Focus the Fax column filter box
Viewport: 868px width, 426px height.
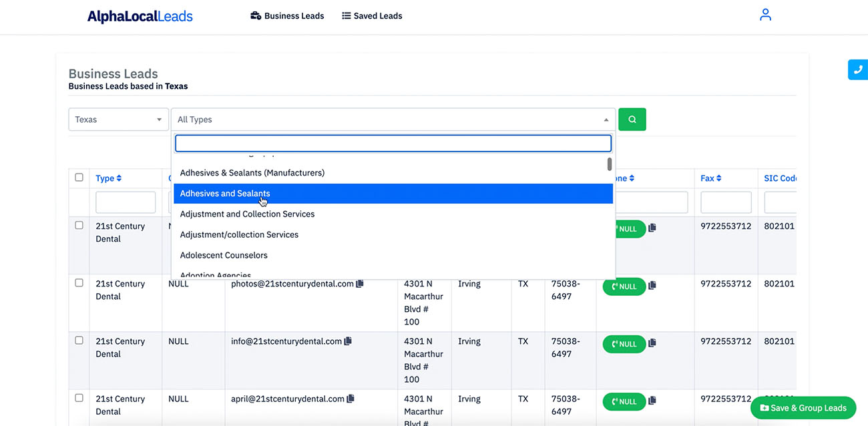point(726,202)
